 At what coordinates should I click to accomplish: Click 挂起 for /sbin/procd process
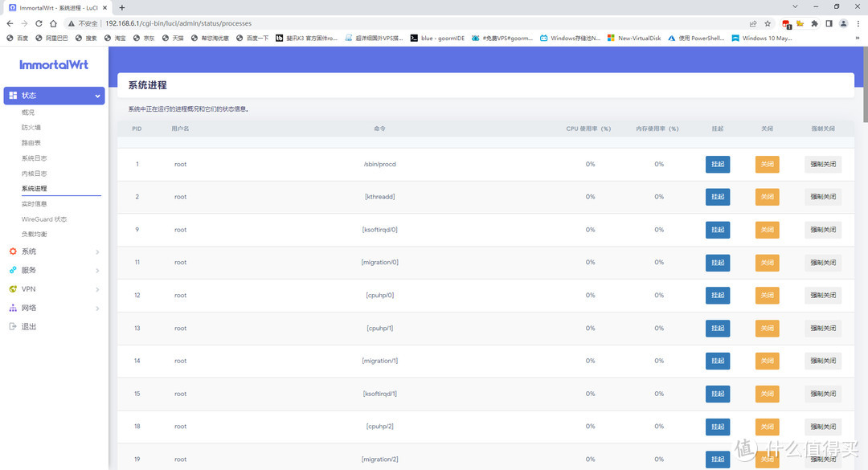click(x=718, y=165)
